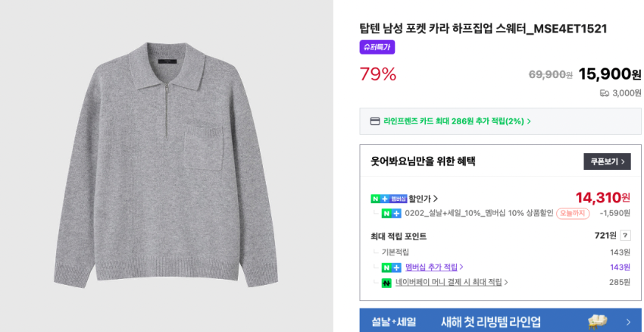
Task: Click the N+ 멤버십 badge beside 할인가
Action: pyautogui.click(x=389, y=199)
